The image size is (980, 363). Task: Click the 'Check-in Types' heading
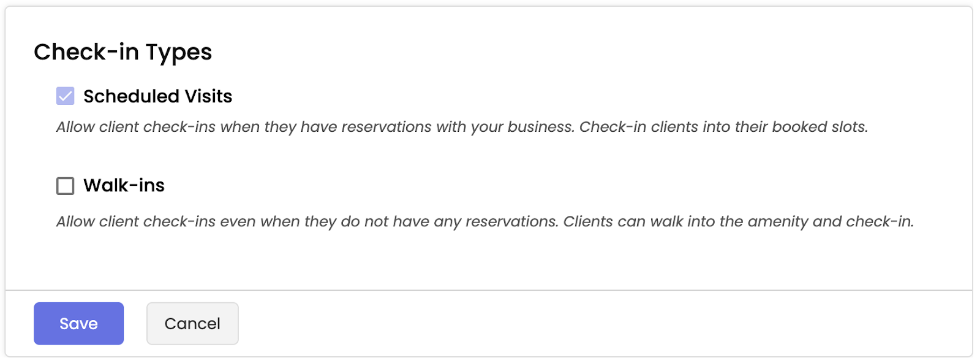click(123, 52)
